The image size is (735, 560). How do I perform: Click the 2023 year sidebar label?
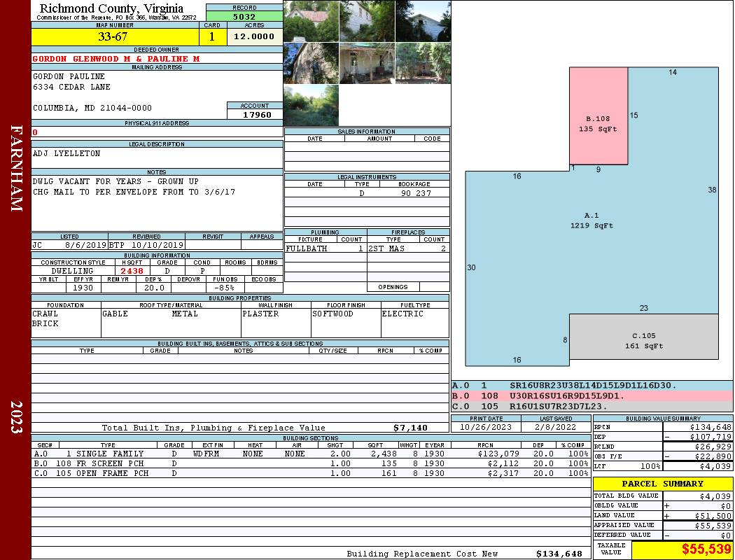pyautogui.click(x=16, y=417)
